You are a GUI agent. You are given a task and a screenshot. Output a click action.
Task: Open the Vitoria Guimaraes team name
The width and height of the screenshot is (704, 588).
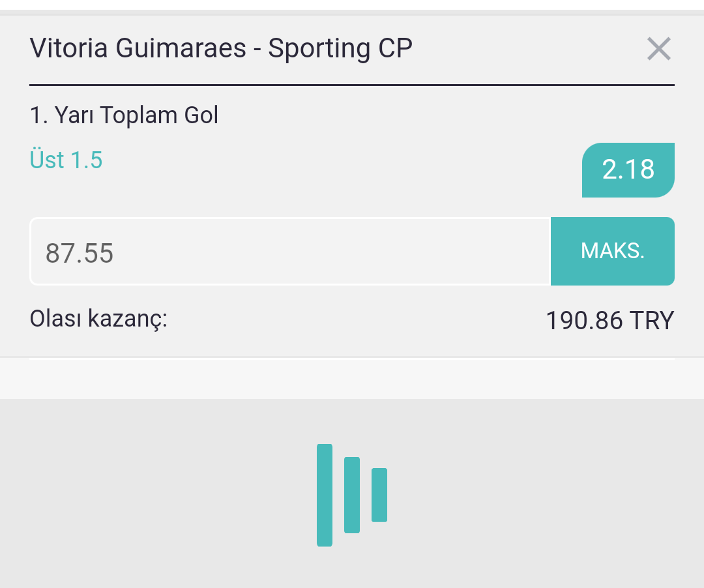coord(138,48)
